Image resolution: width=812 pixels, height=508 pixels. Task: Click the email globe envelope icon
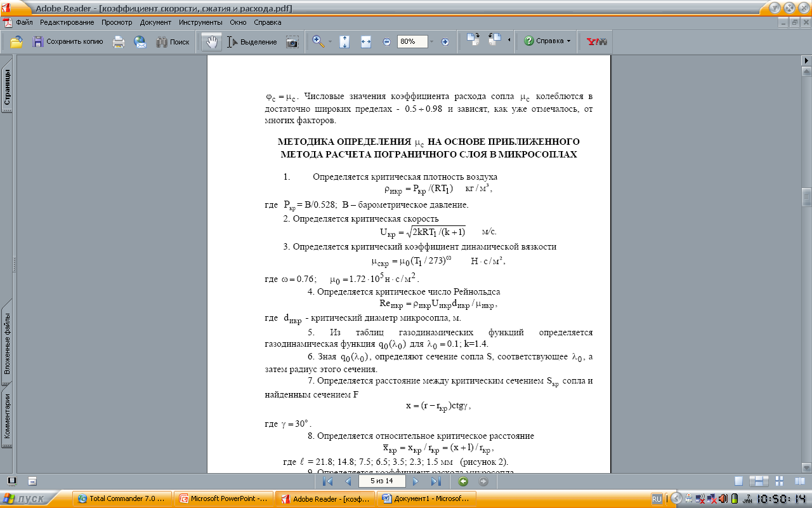(x=140, y=42)
